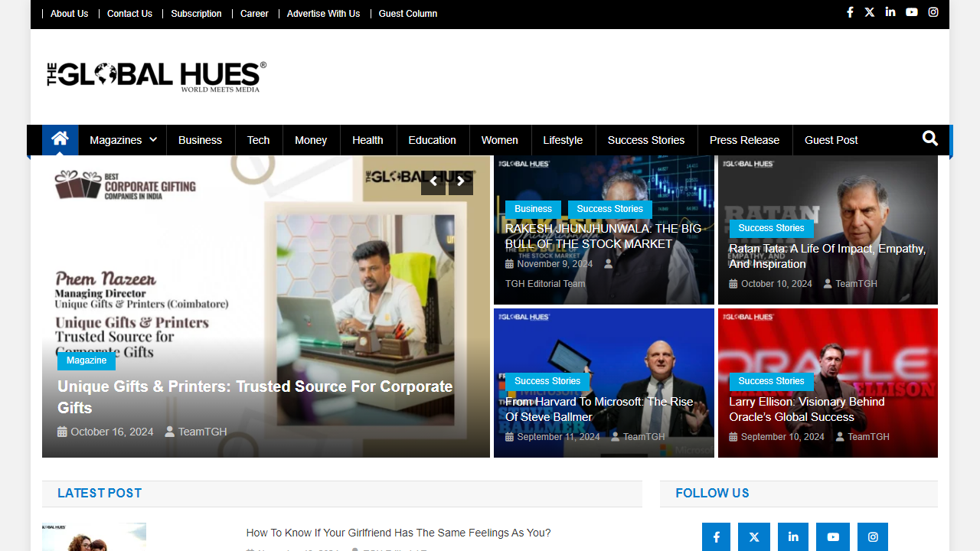
Task: Click the Instagram icon in top header
Action: click(x=933, y=11)
